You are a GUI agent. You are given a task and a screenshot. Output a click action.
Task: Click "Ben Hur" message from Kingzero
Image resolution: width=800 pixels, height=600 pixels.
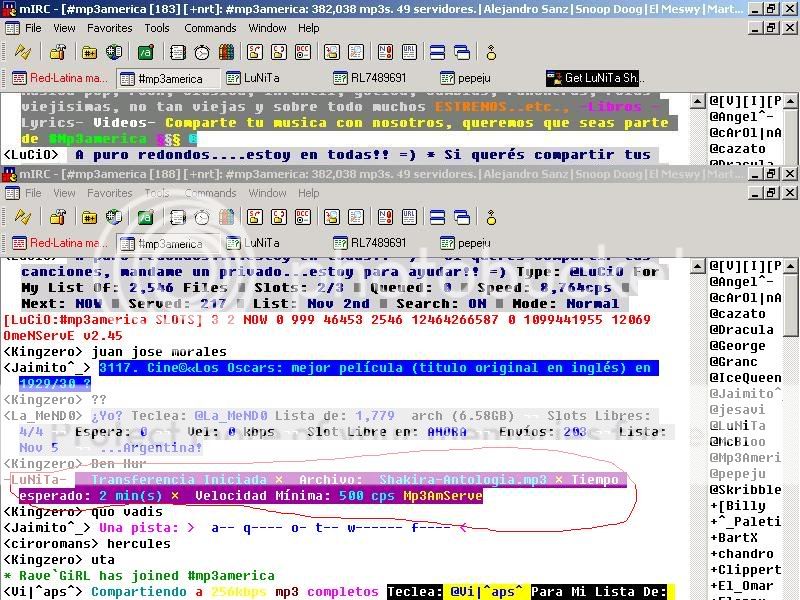[119, 464]
